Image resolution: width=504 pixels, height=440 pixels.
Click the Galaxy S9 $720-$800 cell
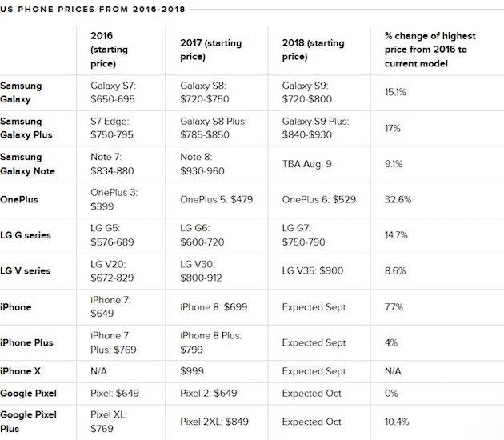pos(306,93)
